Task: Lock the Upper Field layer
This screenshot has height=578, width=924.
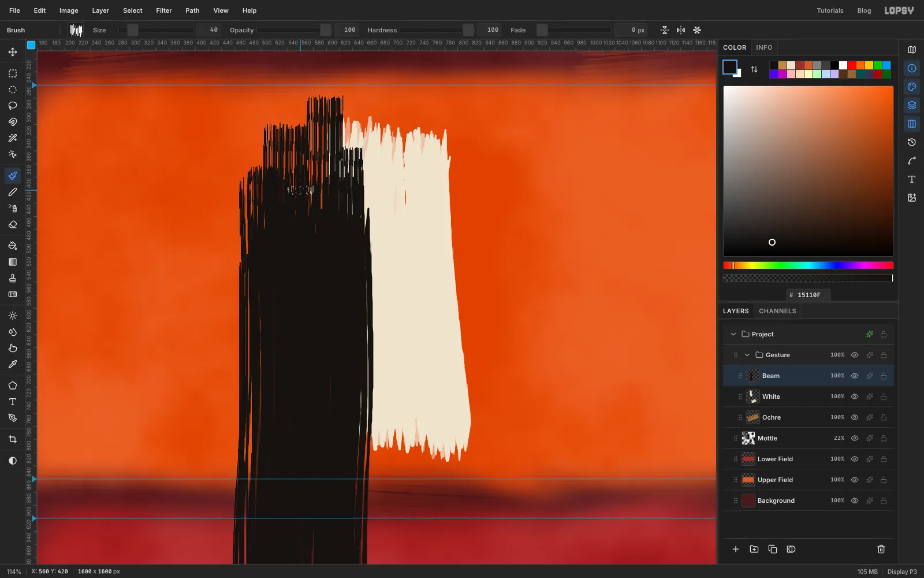Action: pyautogui.click(x=884, y=480)
